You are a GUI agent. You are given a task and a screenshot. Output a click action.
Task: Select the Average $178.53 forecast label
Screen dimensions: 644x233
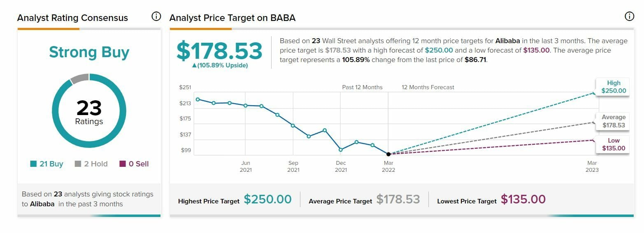tap(613, 121)
